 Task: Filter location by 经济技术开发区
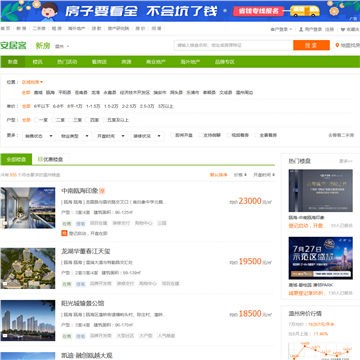[135, 93]
